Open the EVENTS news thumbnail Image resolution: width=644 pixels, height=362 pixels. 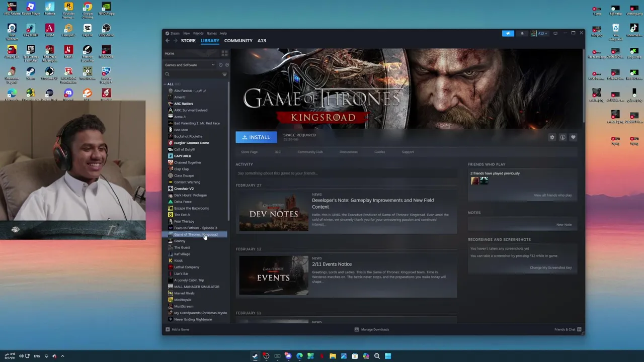(x=274, y=276)
